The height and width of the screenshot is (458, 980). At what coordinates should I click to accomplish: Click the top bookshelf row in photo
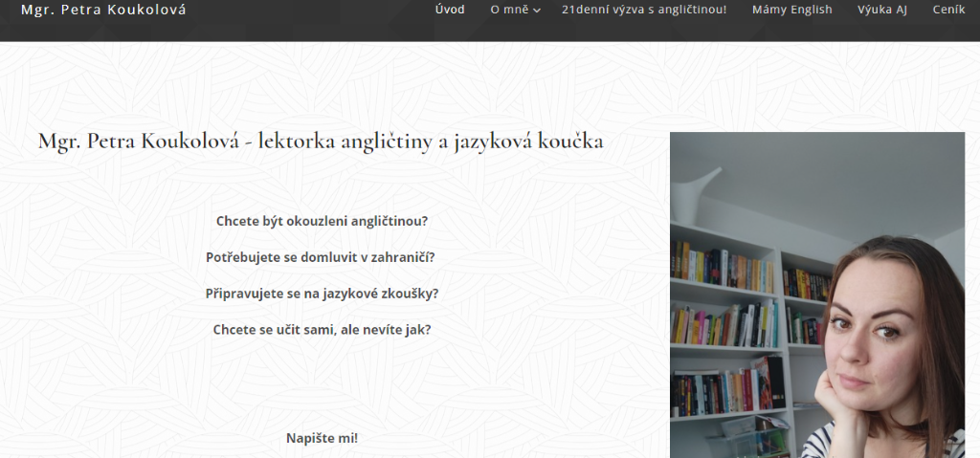point(723,266)
